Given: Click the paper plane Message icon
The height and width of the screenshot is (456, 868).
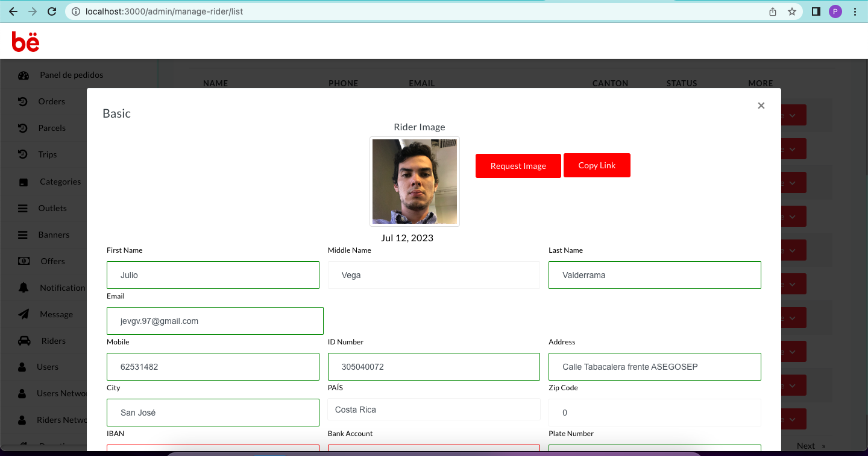Looking at the screenshot, I should [x=24, y=314].
